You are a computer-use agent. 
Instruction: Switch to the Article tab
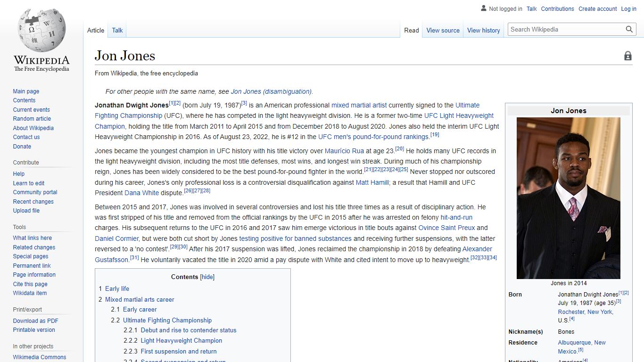coord(96,30)
